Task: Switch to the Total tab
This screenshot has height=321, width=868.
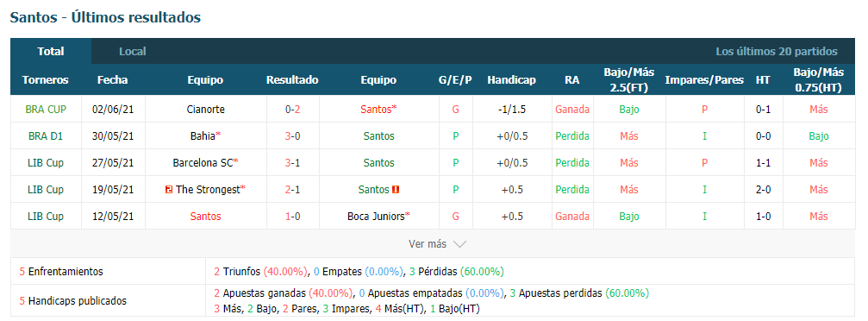Action: point(51,52)
